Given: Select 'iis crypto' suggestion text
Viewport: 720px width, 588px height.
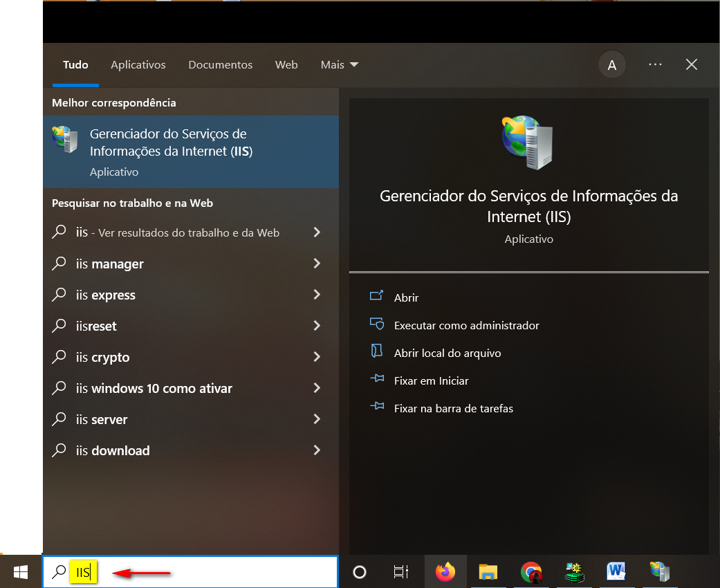Looking at the screenshot, I should (103, 357).
